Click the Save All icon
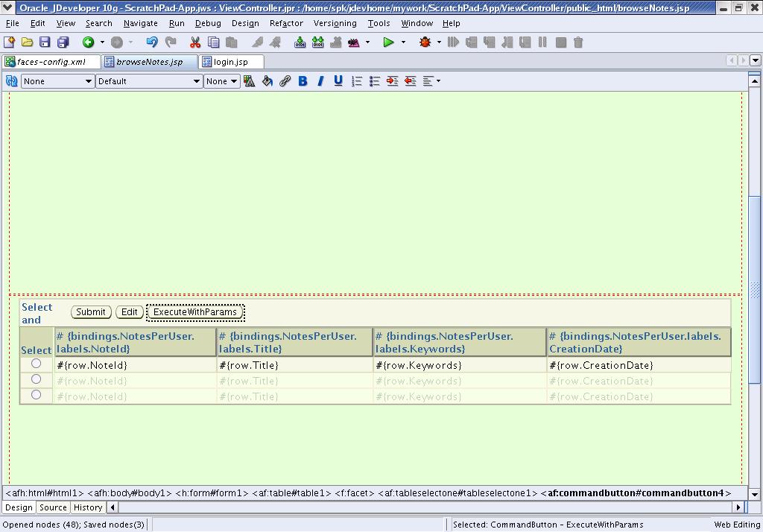 pos(63,42)
